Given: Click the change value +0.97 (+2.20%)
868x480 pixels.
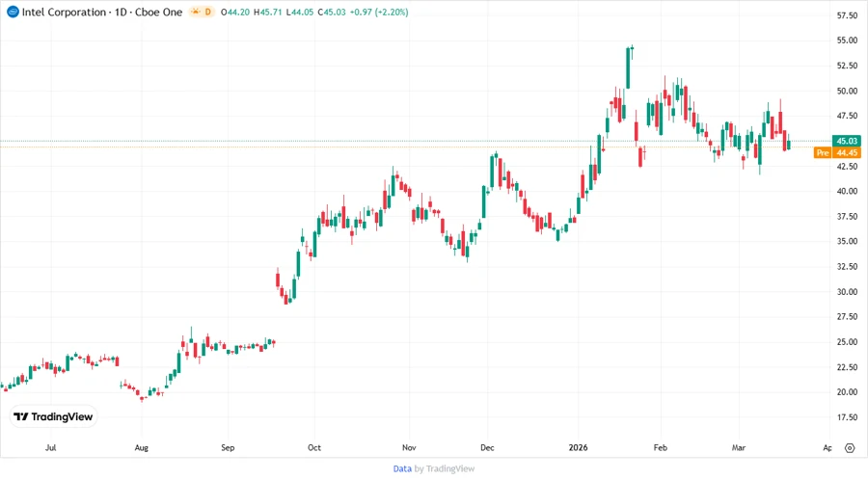Looking at the screenshot, I should [x=379, y=13].
